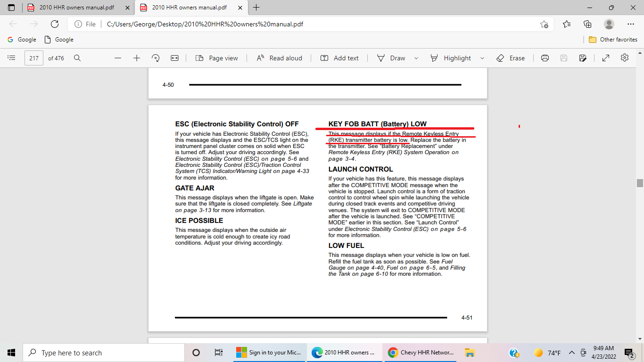Select the Erase tool

[x=511, y=58]
